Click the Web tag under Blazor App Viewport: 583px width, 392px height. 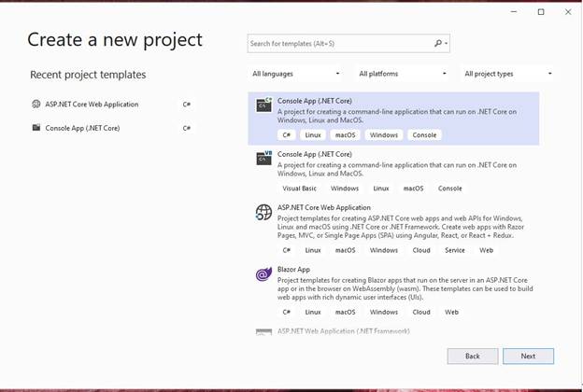click(x=452, y=312)
